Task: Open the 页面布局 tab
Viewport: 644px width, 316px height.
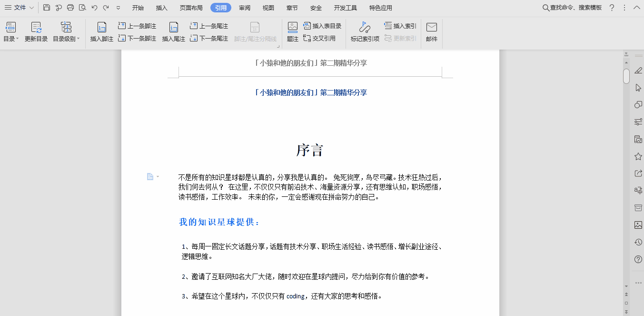Action: click(x=191, y=8)
